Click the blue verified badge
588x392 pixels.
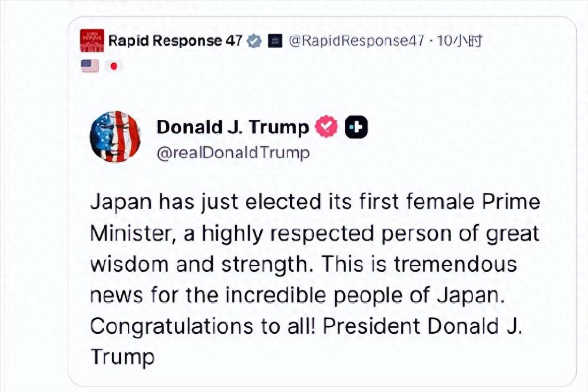point(255,41)
